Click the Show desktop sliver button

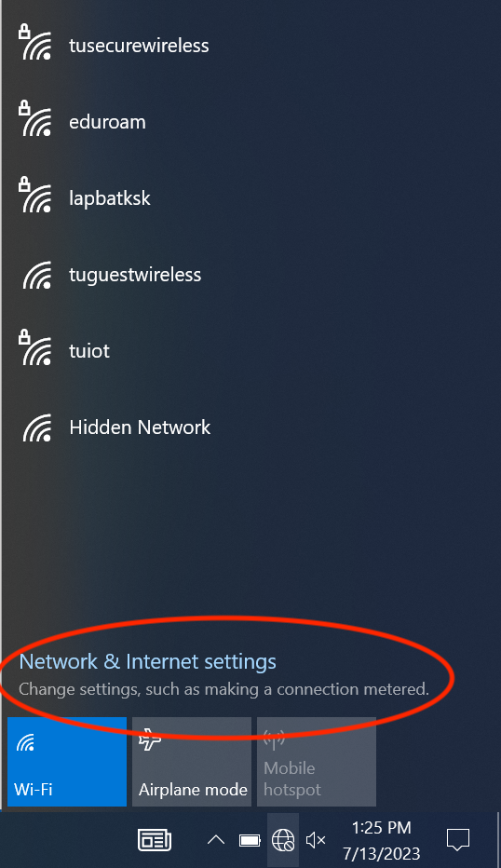tap(497, 840)
